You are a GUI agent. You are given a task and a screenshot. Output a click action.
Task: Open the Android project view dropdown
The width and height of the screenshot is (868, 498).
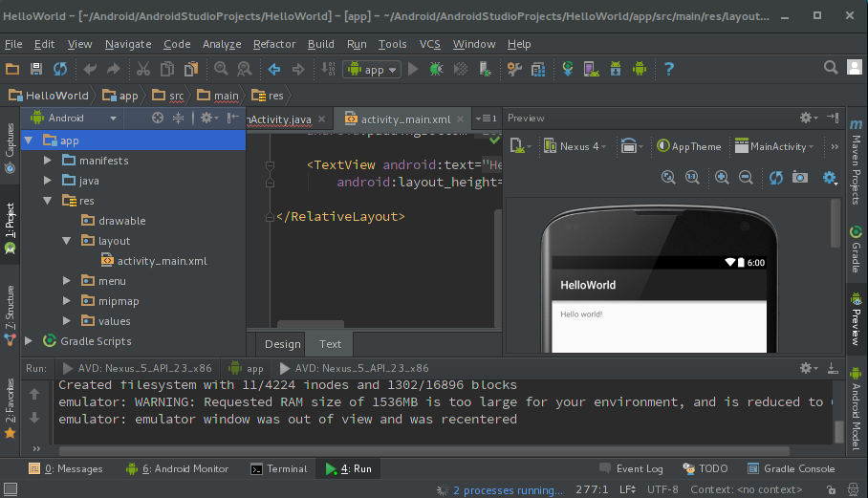75,118
